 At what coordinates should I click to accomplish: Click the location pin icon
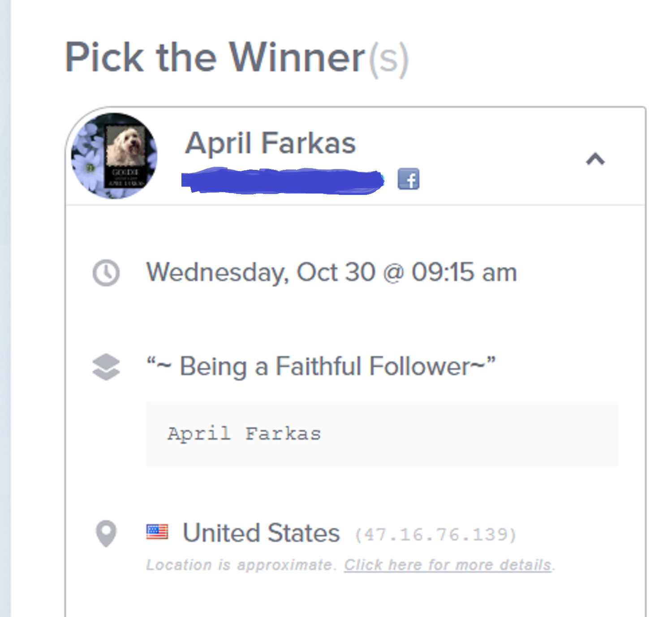[x=106, y=533]
